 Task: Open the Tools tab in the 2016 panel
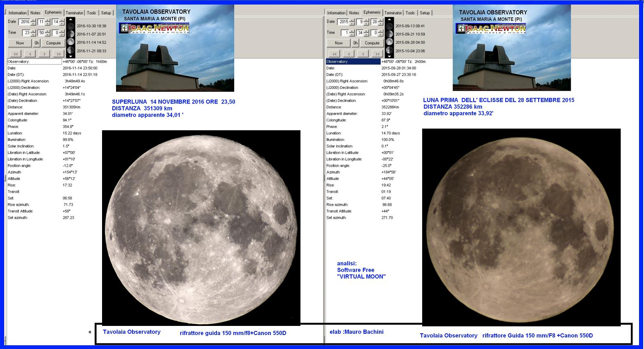pos(91,13)
